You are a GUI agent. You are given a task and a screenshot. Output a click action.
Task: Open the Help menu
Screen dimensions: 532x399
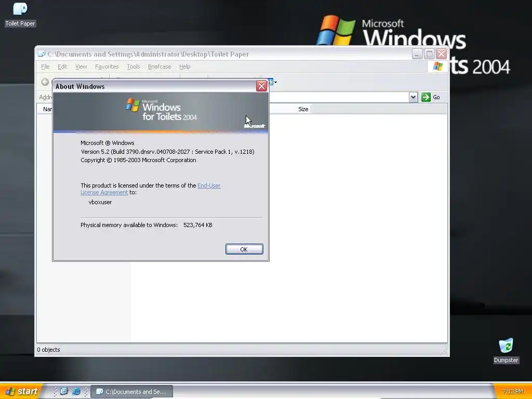[x=184, y=66]
